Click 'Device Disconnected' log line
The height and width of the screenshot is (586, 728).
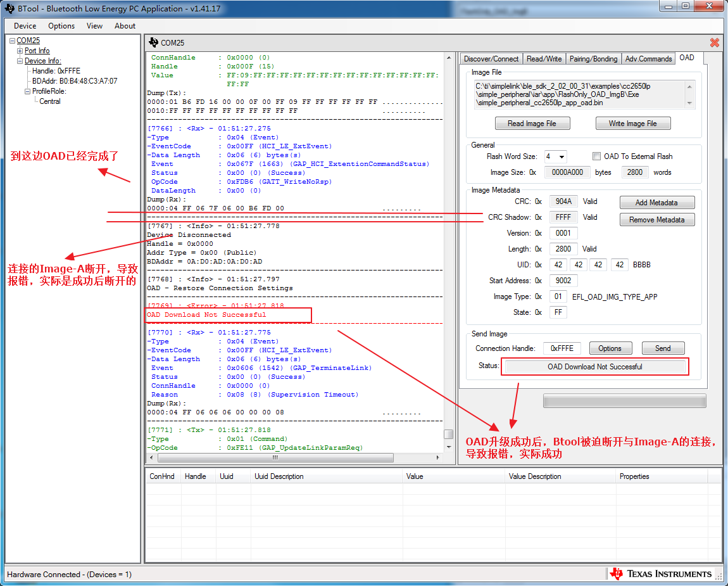189,234
